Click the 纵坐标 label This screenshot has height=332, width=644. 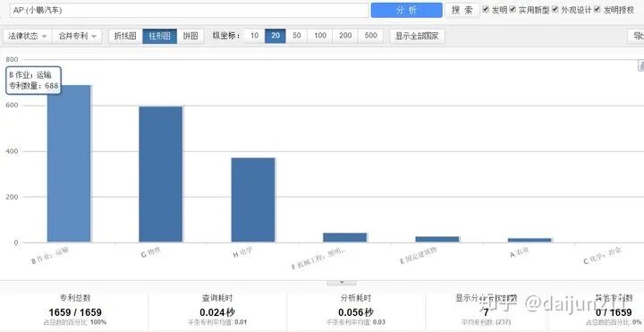(226, 36)
